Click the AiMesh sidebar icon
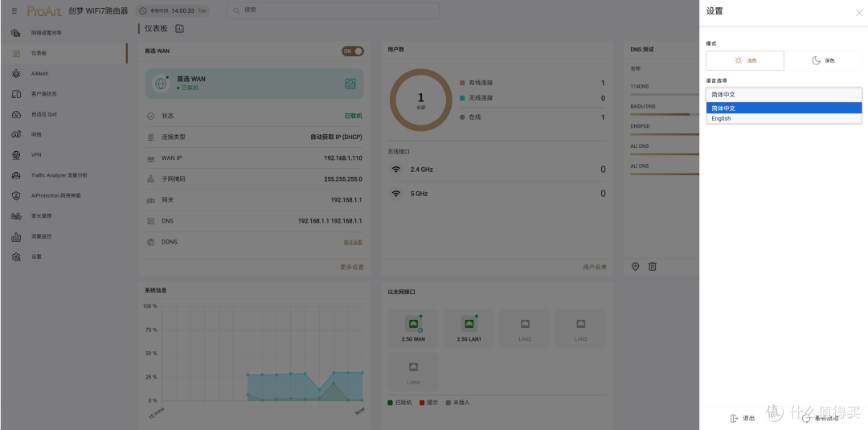868x430 pixels. coord(16,74)
